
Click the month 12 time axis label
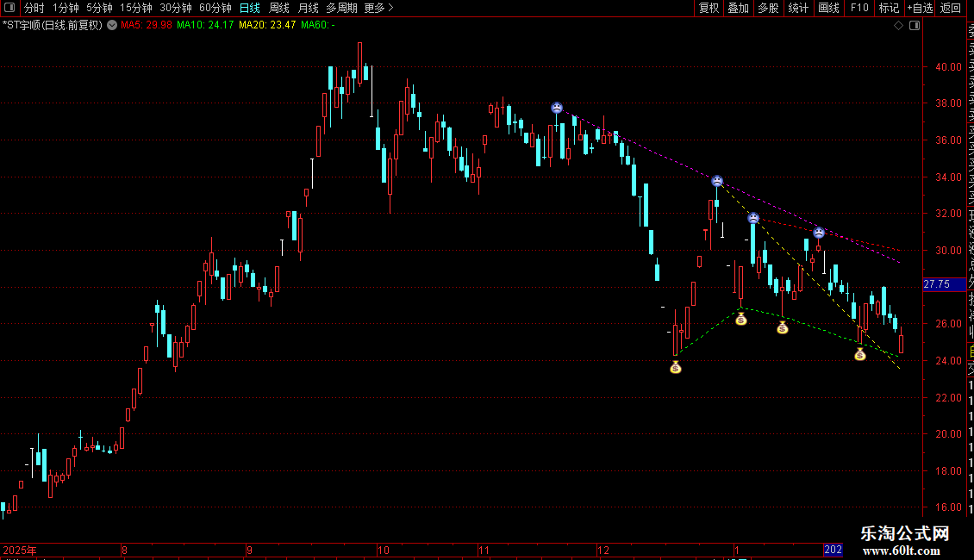[603, 550]
